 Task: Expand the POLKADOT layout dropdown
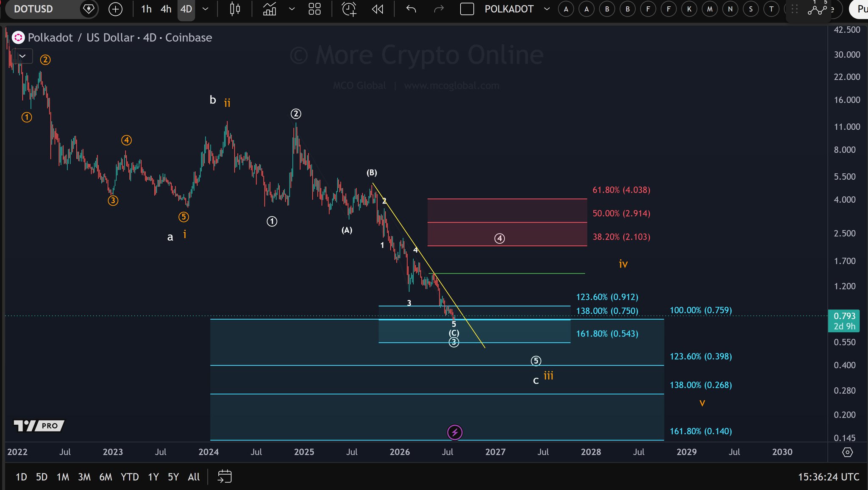(547, 9)
